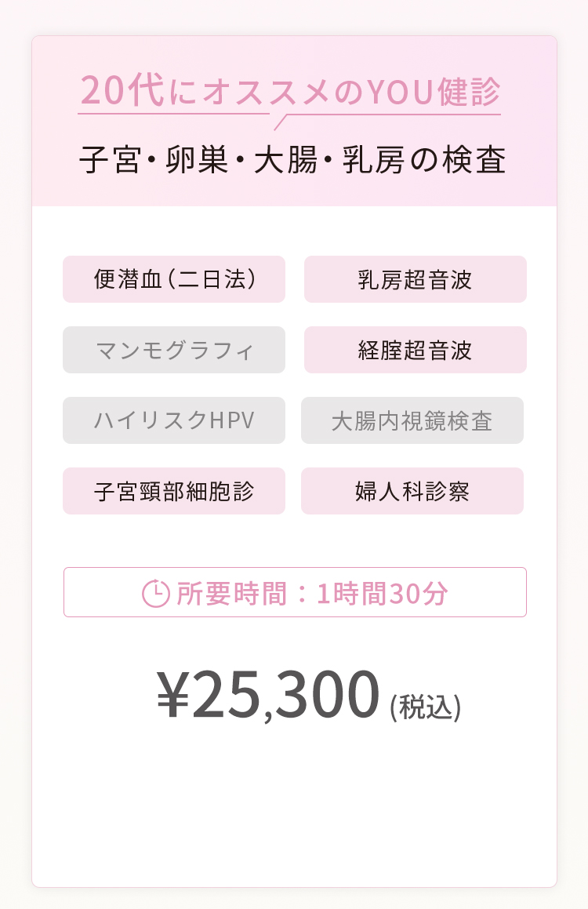Image resolution: width=588 pixels, height=909 pixels.
Task: Select the 子宮頸部細胞診 tag
Action: (x=174, y=491)
